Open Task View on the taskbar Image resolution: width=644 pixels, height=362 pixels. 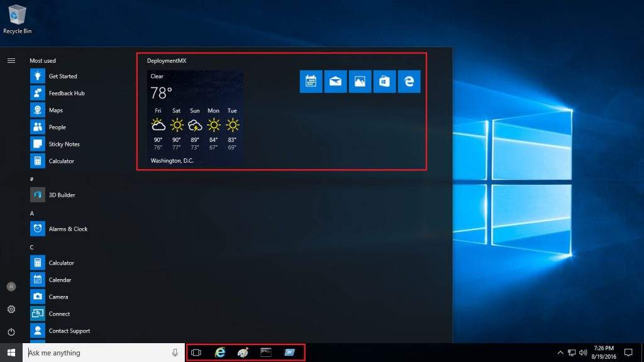(x=197, y=353)
